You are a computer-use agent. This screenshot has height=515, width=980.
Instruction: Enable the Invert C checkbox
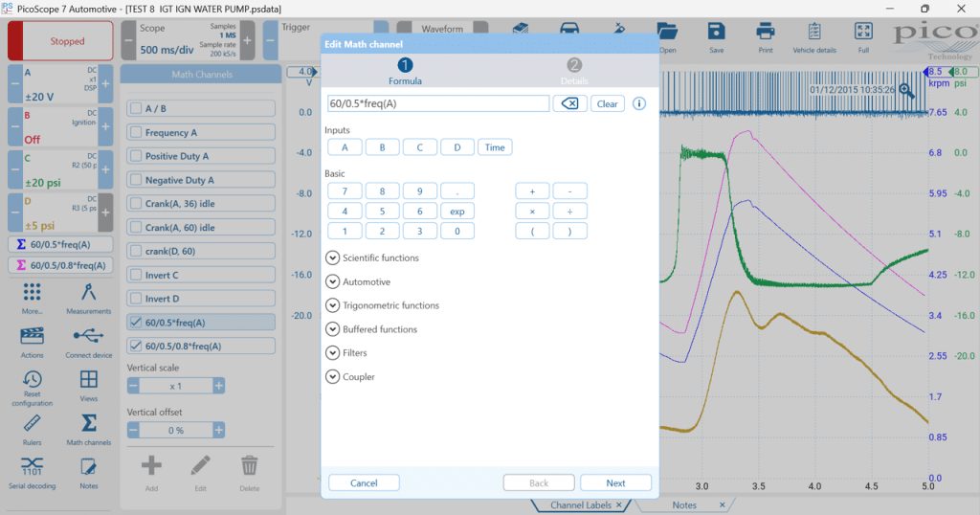tap(136, 275)
